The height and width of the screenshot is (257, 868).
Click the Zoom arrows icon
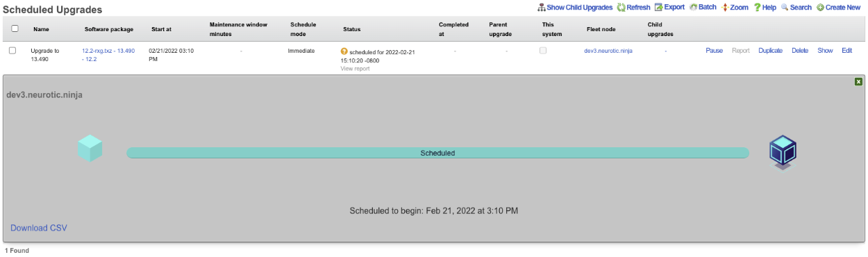coord(725,7)
